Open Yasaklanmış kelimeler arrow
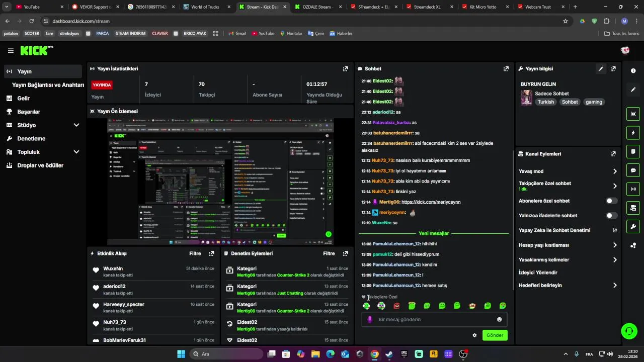 615,260
